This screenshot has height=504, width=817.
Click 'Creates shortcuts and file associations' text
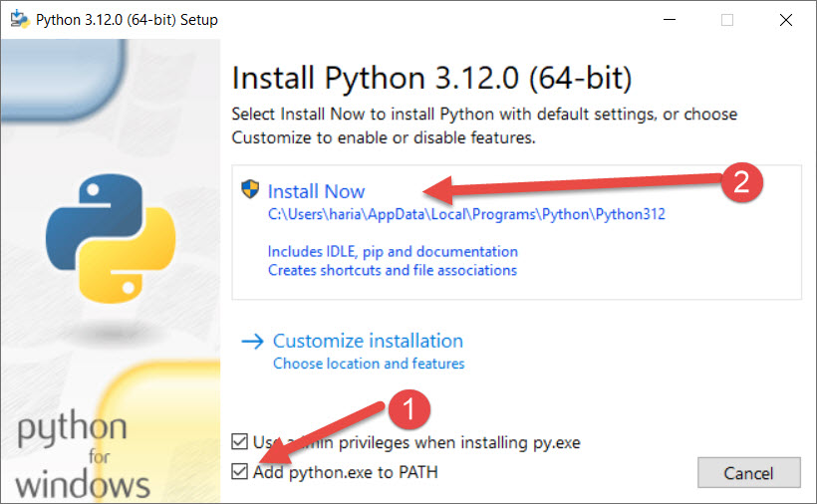click(393, 270)
